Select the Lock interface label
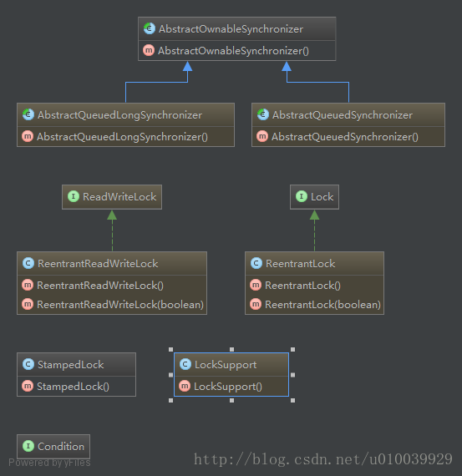 [x=322, y=197]
